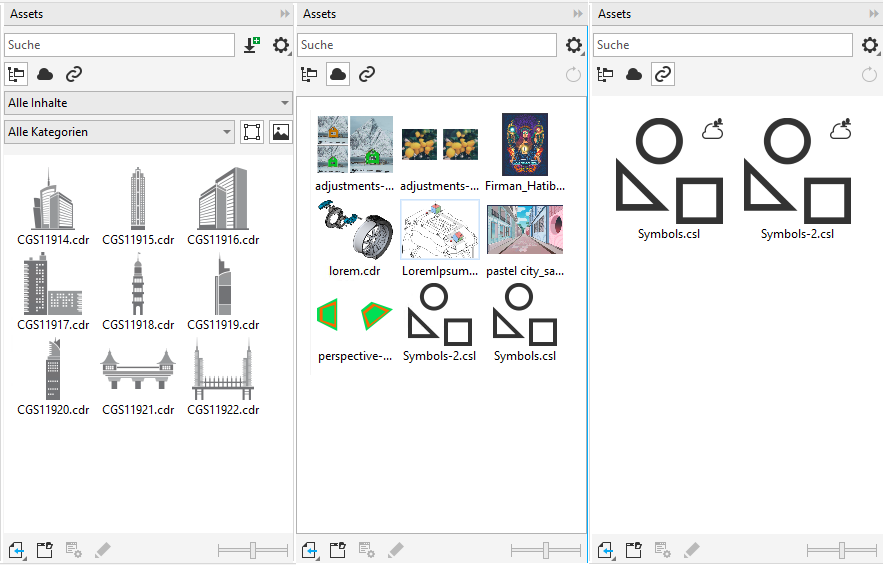
Task: Click the left panel's Assets title tab
Action: coord(26,14)
